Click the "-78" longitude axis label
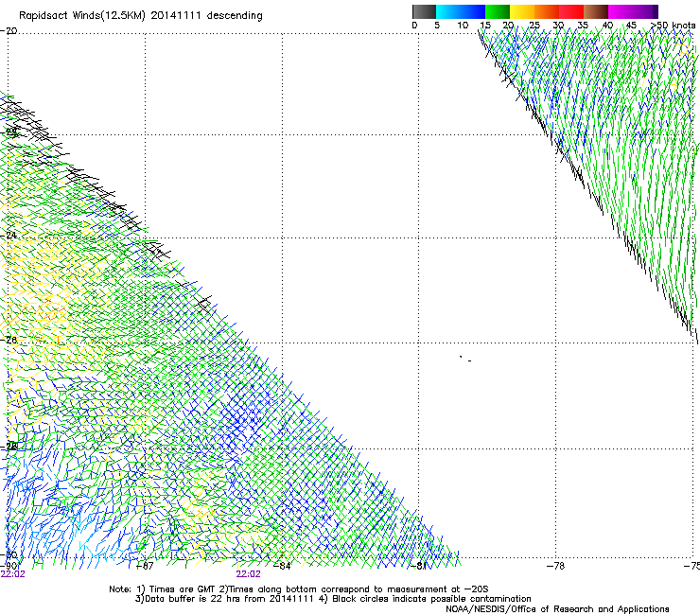This screenshot has width=700, height=615. 555,566
